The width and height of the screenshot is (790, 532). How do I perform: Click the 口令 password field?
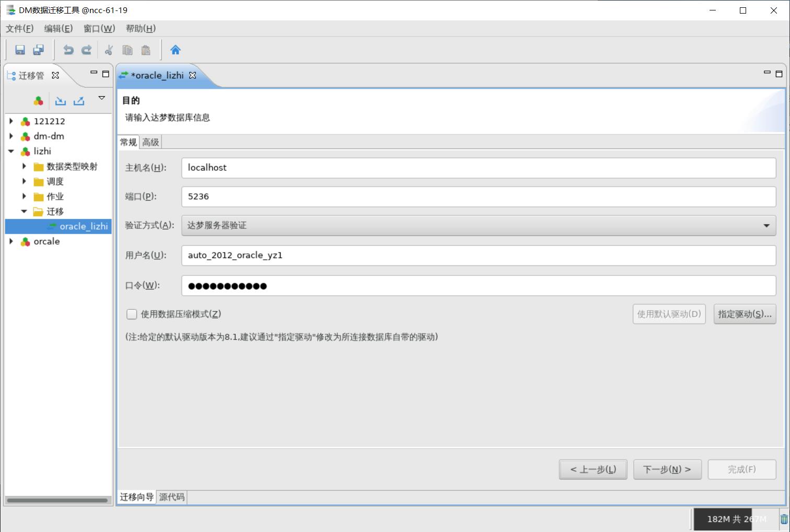[479, 285]
